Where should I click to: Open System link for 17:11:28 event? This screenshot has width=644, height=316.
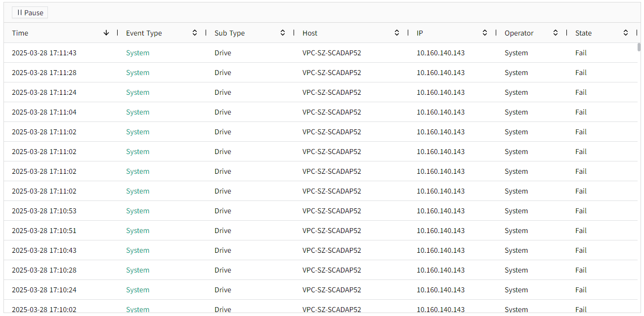(x=137, y=73)
